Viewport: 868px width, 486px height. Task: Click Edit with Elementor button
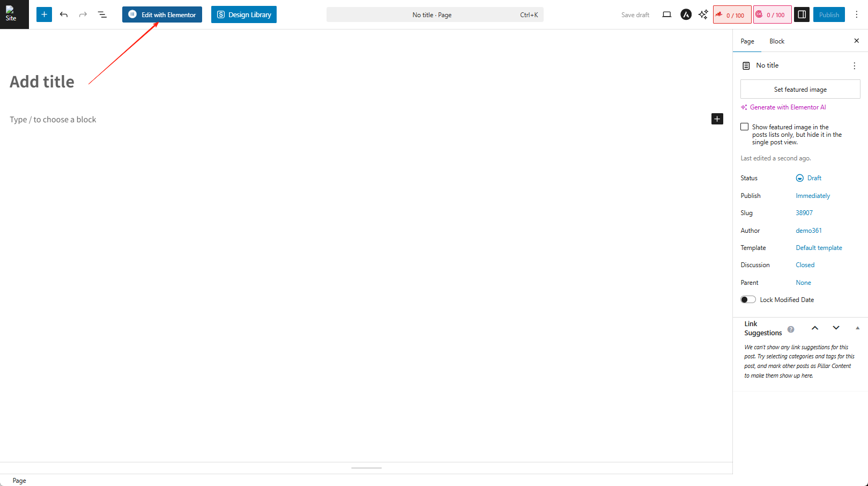162,14
